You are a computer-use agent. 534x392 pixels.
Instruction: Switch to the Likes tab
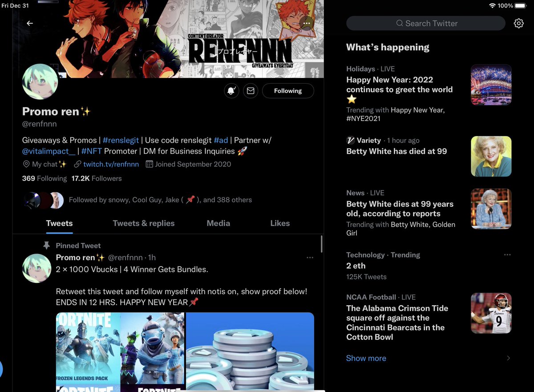(280, 223)
